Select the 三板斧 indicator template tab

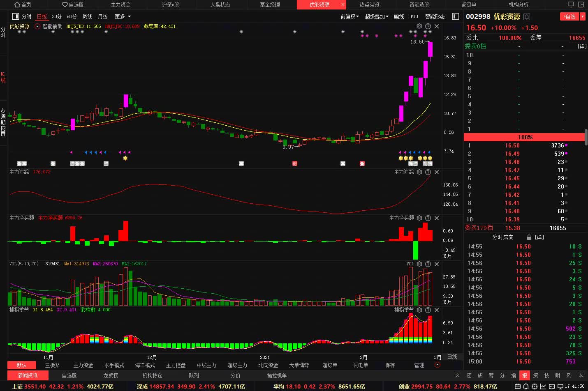[x=52, y=365]
